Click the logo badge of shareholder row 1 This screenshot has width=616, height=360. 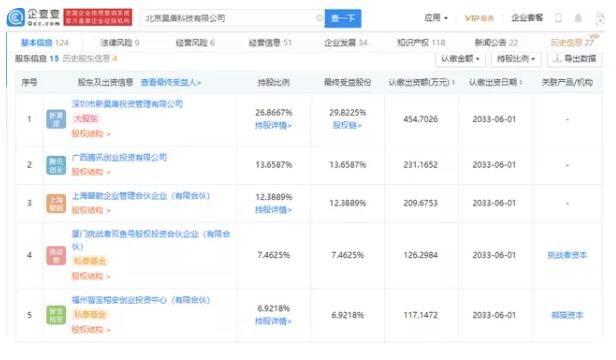point(56,119)
